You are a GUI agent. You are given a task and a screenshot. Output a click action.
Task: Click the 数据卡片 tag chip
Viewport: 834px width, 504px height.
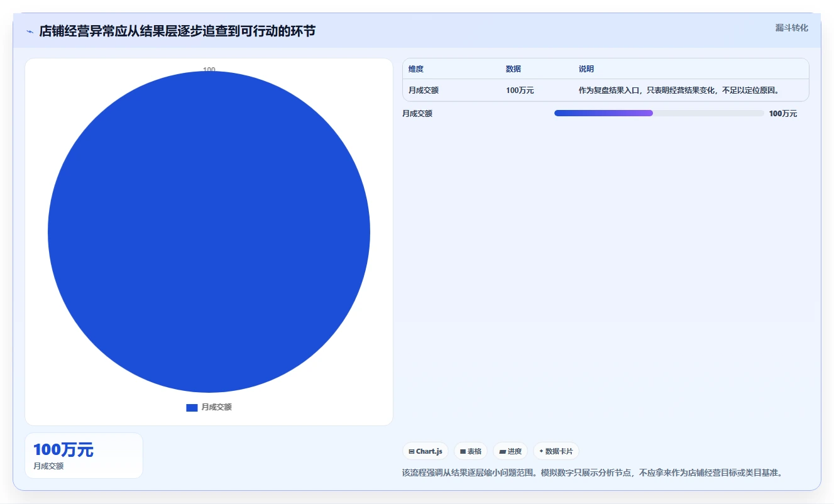coord(556,451)
